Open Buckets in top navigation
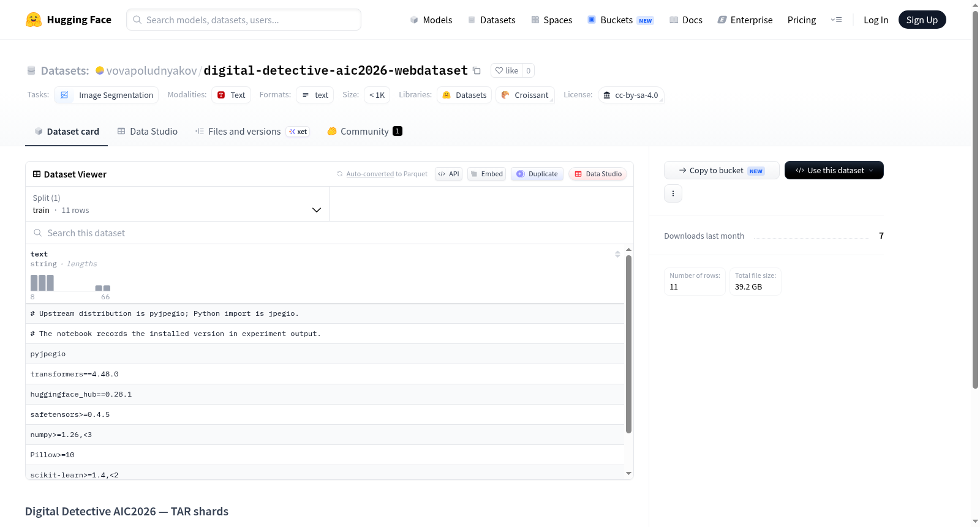Viewport: 980px width, 527px height. (x=620, y=20)
